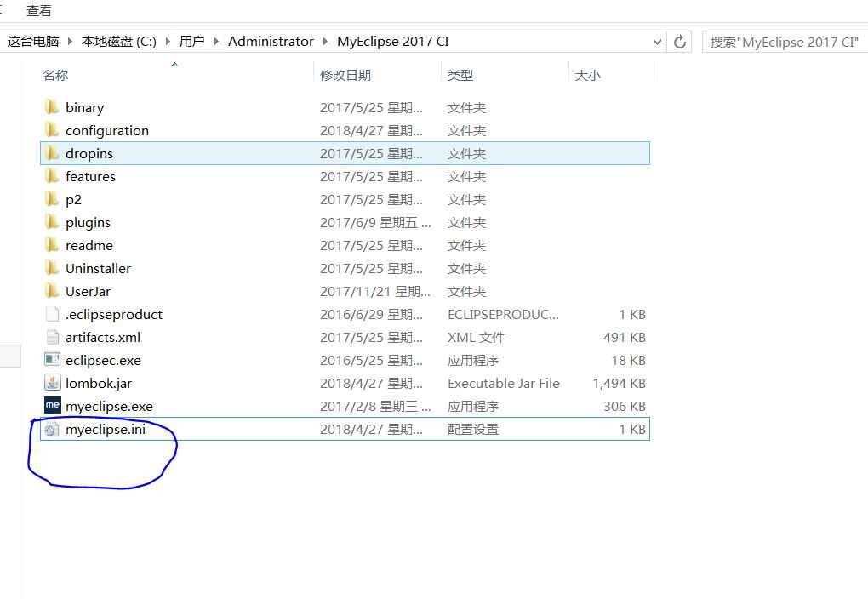Select the dropins folder name
Image resolution: width=868 pixels, height=599 pixels.
click(89, 153)
